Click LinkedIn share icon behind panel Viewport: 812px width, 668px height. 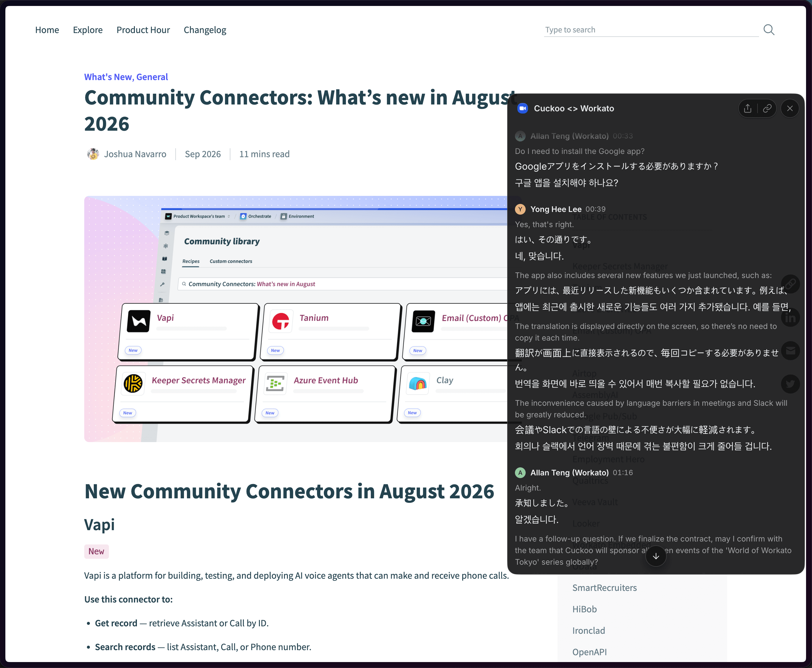pyautogui.click(x=791, y=317)
